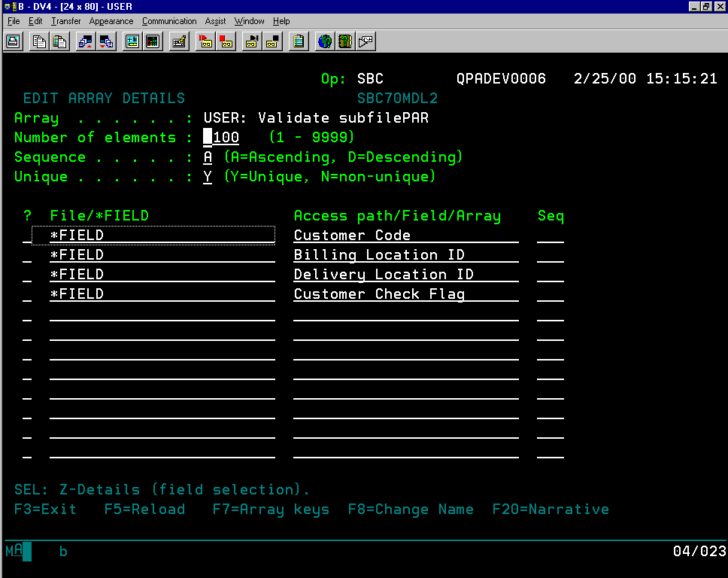Click the Print Screen toolbar icon

click(13, 41)
